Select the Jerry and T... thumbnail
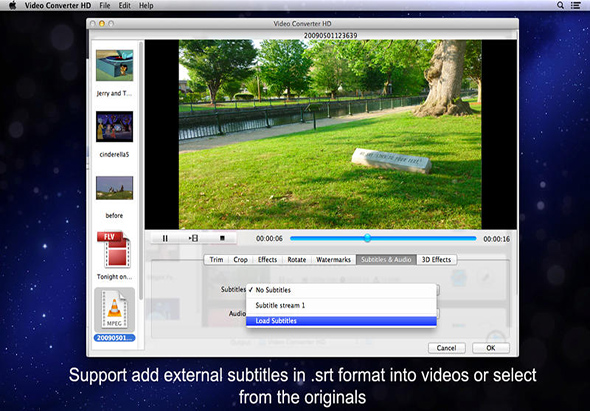Image resolution: width=590 pixels, height=411 pixels. 114,65
